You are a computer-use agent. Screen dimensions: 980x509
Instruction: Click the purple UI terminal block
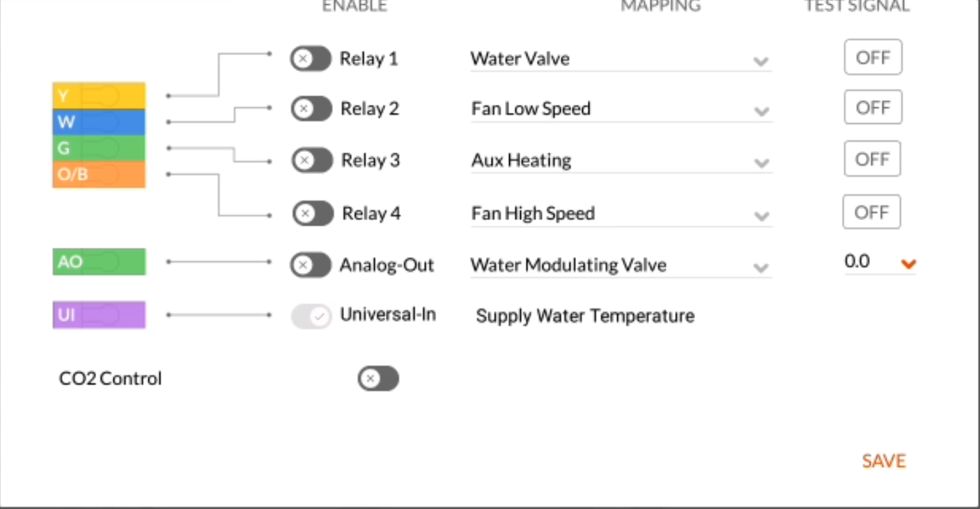[x=99, y=315]
